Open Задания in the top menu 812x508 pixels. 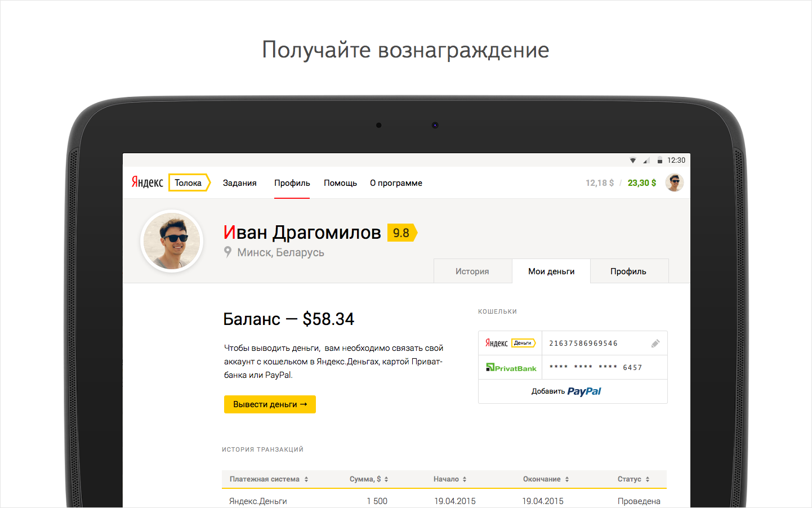click(240, 183)
